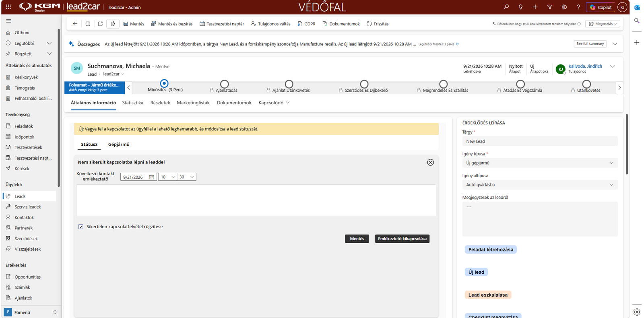Click the Emlékeztető kikapcsolása button
Viewport: 644px width, 318px height.
(402, 239)
